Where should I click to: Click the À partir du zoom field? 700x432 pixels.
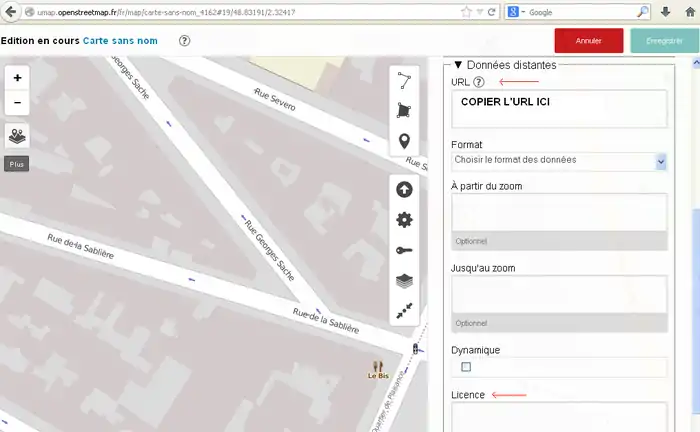(559, 212)
